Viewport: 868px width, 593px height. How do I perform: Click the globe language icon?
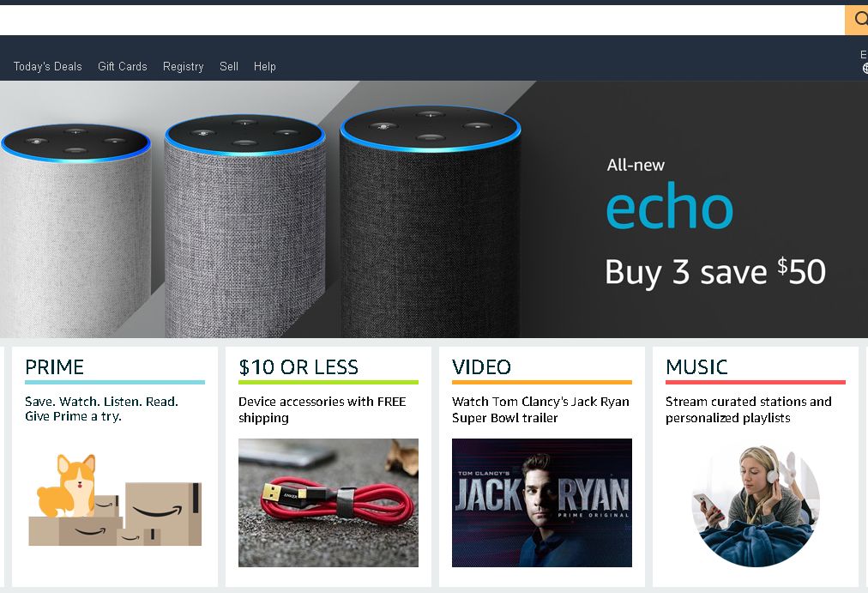pos(865,68)
